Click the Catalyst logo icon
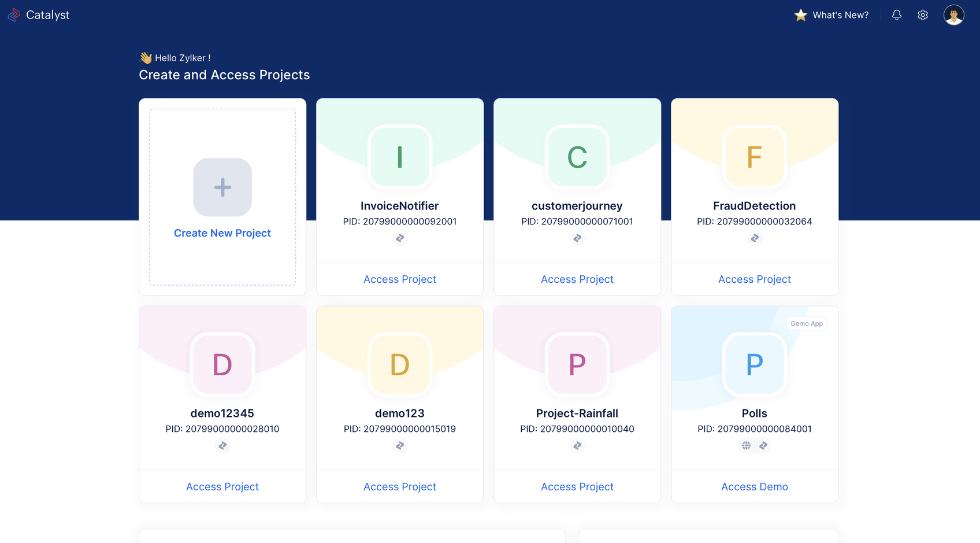 click(x=14, y=15)
